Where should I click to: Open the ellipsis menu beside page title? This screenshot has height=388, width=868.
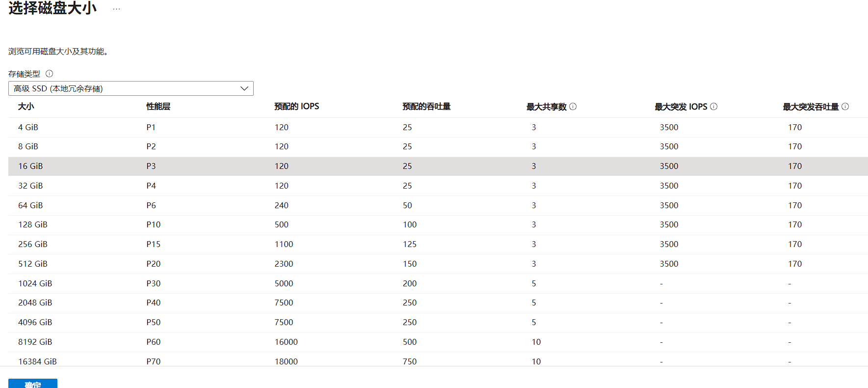click(116, 9)
